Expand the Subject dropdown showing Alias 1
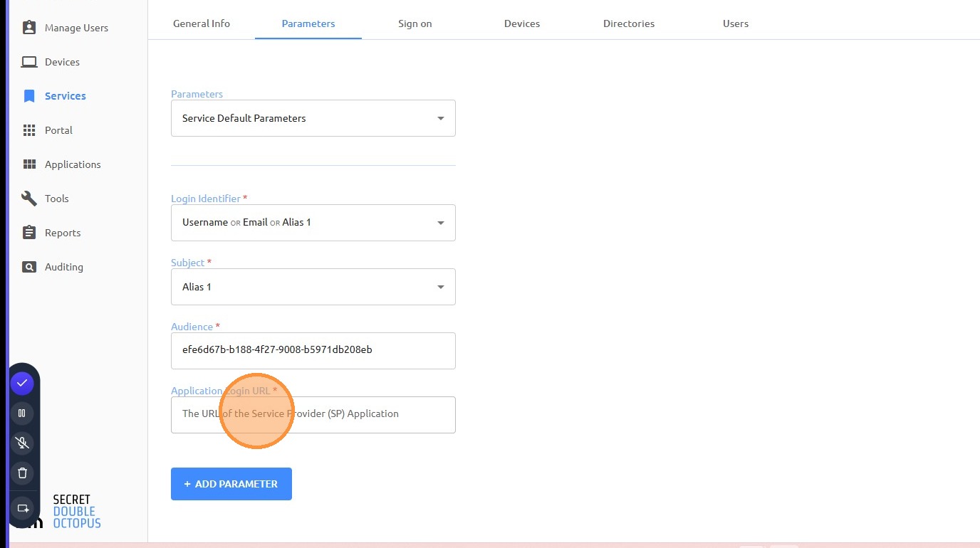This screenshot has height=548, width=980. click(x=313, y=287)
